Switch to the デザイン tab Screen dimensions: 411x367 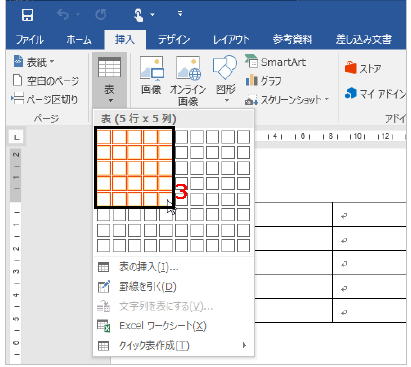[174, 40]
